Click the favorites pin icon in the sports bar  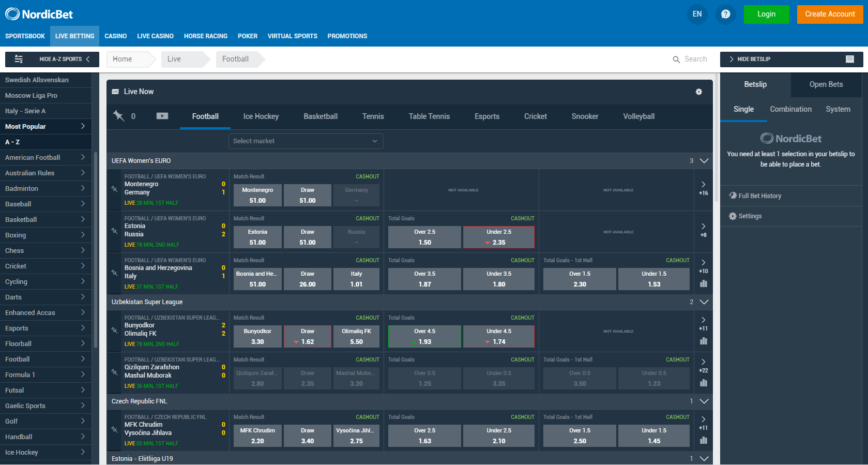coord(119,116)
